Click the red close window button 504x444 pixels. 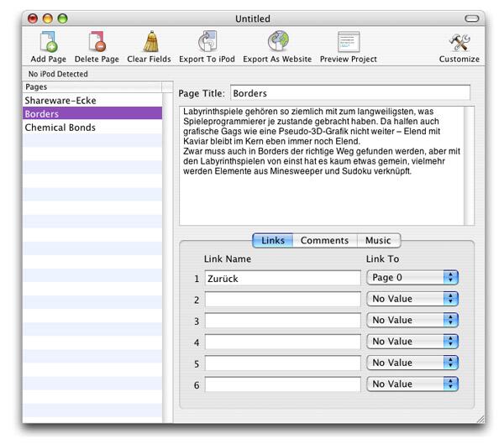pyautogui.click(x=33, y=18)
